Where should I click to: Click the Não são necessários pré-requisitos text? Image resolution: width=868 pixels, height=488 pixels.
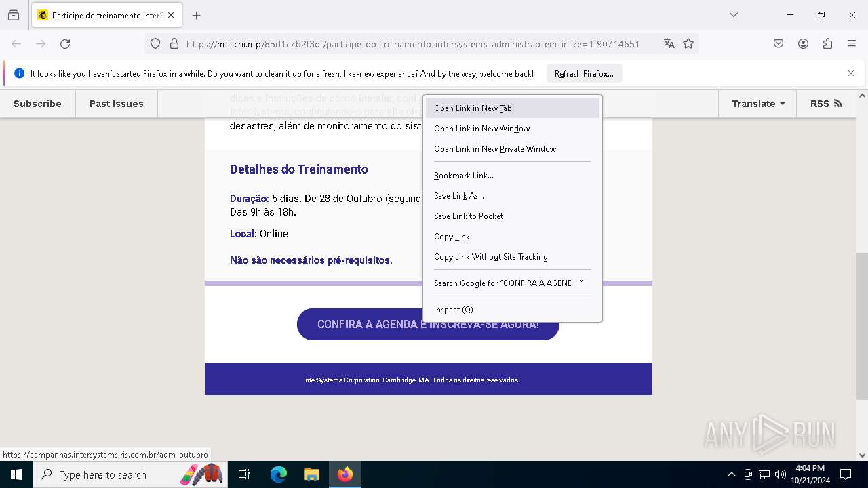(x=311, y=260)
